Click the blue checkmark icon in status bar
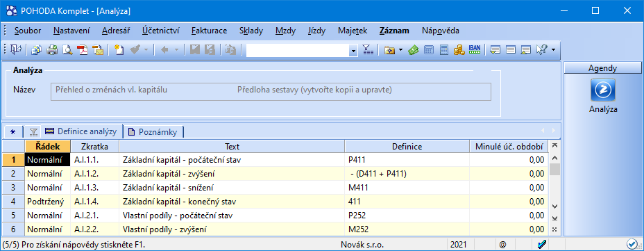The image size is (644, 251). [542, 245]
